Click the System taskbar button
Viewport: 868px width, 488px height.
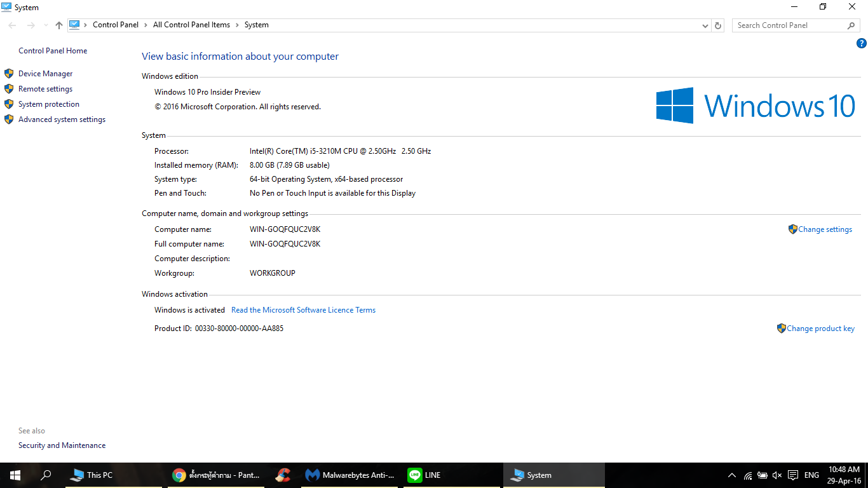(x=554, y=475)
